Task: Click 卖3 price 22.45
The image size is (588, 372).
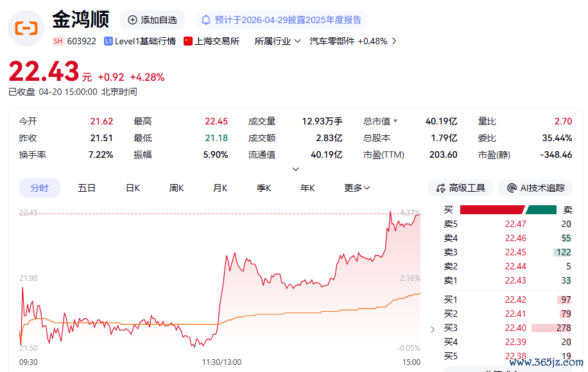Action: [x=515, y=252]
